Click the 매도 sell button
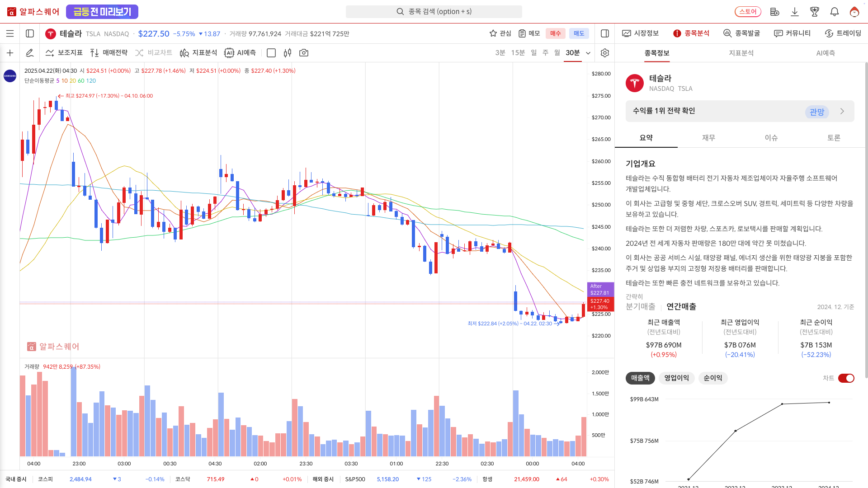The width and height of the screenshot is (868, 488). point(579,33)
